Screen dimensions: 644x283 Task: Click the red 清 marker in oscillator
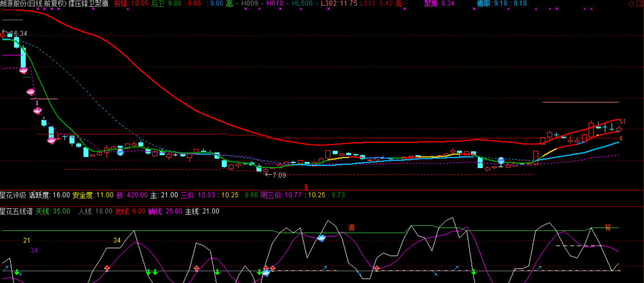(351, 227)
